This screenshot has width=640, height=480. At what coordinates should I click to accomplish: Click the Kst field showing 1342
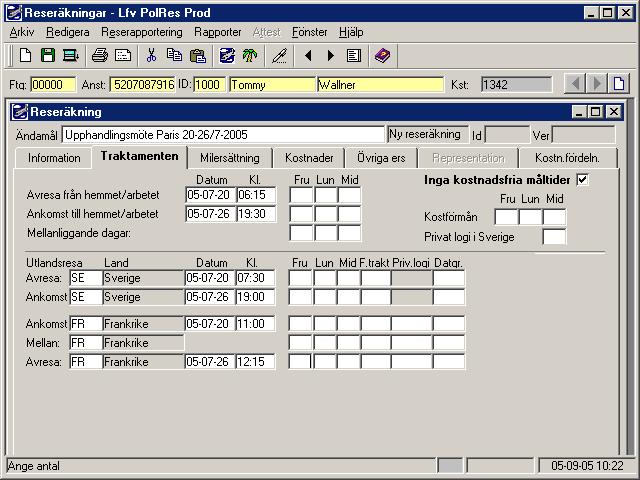pos(516,84)
